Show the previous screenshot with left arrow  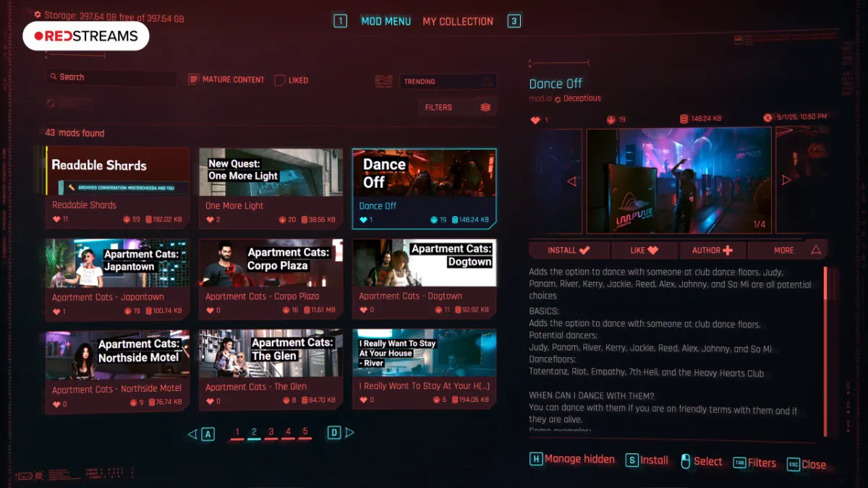[x=571, y=181]
